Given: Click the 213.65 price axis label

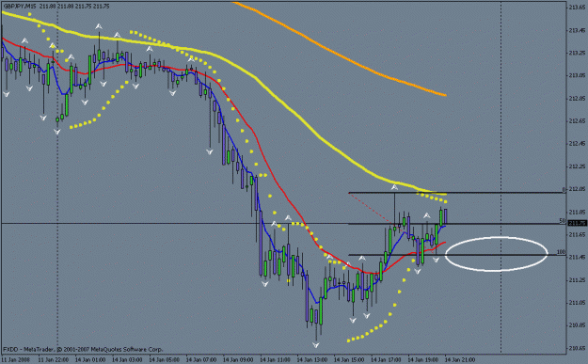Looking at the screenshot, I should click(x=577, y=7).
